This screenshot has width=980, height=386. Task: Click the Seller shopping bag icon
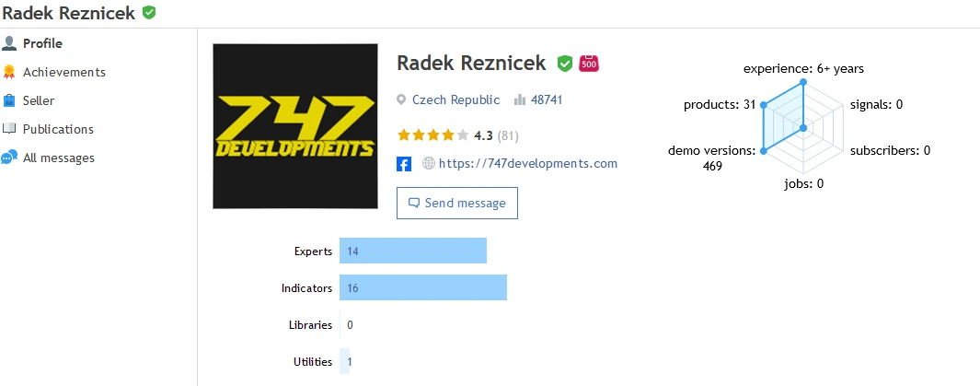point(9,100)
